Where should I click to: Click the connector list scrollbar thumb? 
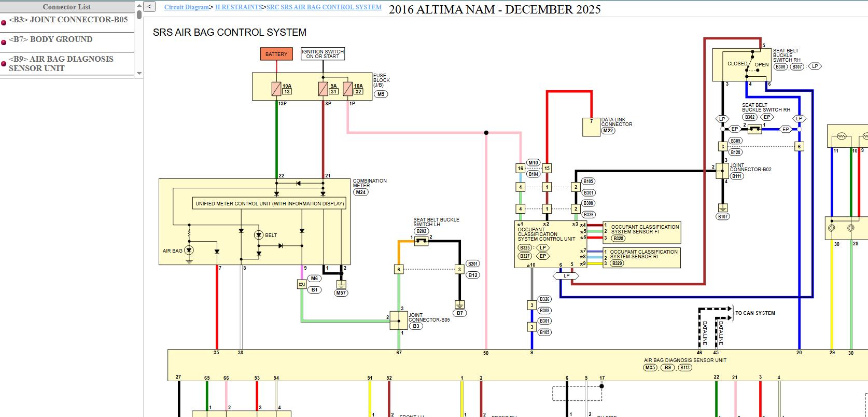tap(139, 14)
